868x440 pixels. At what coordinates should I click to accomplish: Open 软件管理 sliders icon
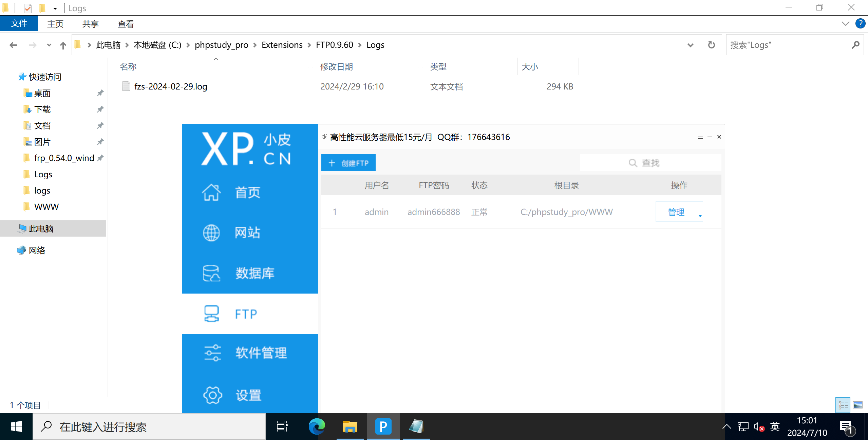[212, 353]
